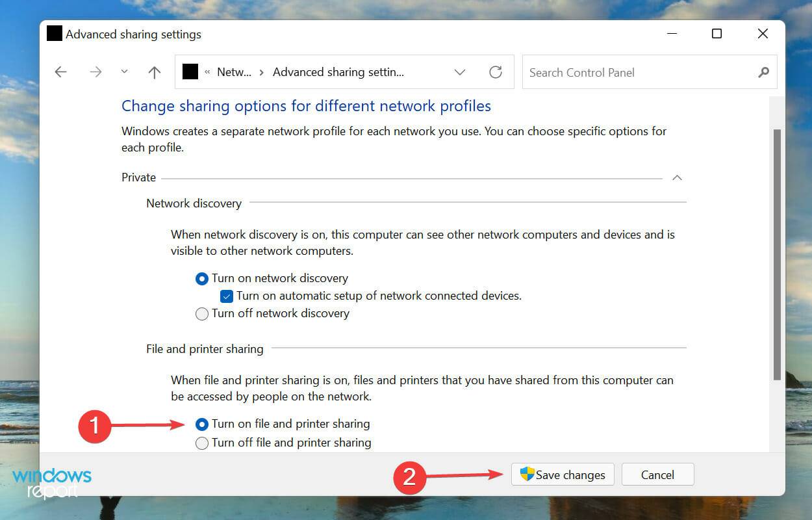Image resolution: width=812 pixels, height=520 pixels.
Task: Uncheck automatic setup of network connected devices
Action: point(227,296)
